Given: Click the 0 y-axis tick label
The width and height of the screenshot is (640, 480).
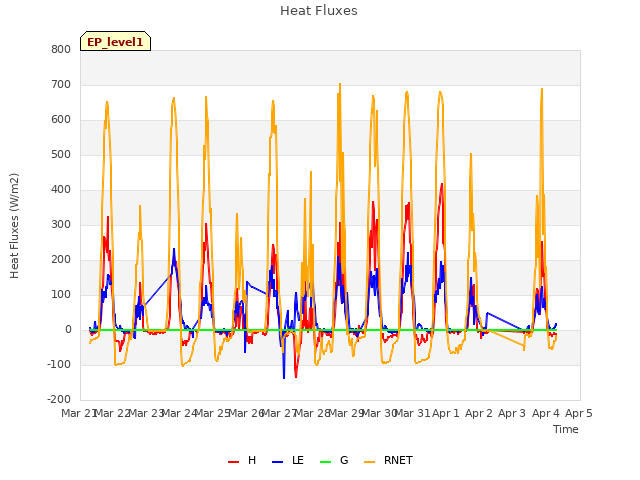Looking at the screenshot, I should (x=68, y=329).
